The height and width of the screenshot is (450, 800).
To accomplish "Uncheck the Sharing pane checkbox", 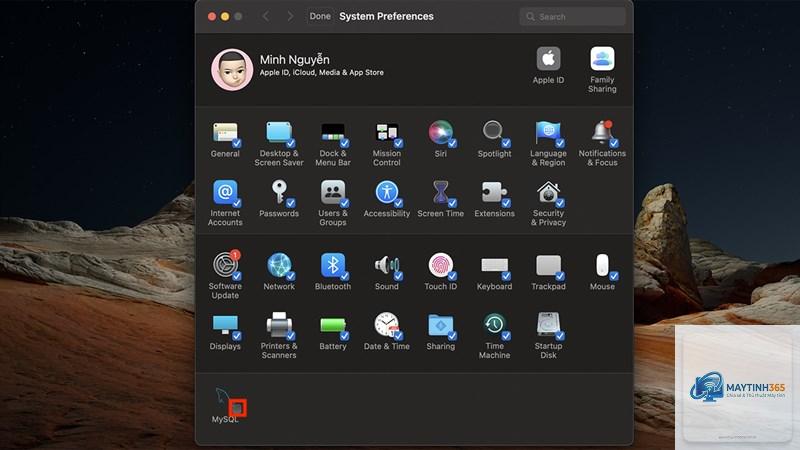I will coord(452,336).
